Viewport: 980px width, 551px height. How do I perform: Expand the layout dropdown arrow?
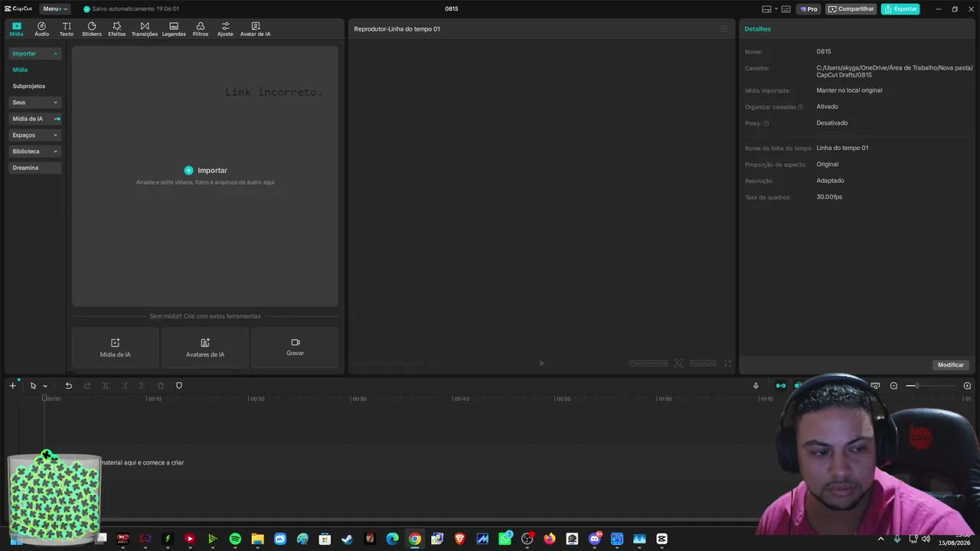coord(776,9)
